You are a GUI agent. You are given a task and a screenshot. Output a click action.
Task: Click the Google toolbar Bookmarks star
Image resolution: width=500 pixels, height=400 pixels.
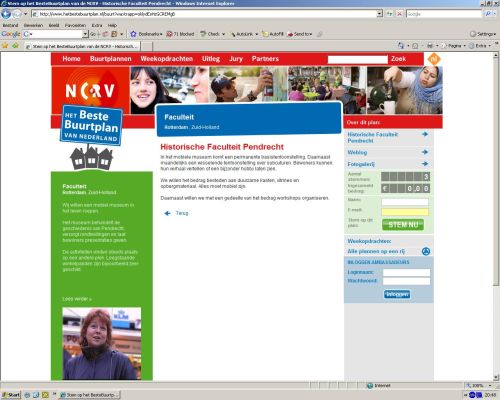(x=133, y=34)
